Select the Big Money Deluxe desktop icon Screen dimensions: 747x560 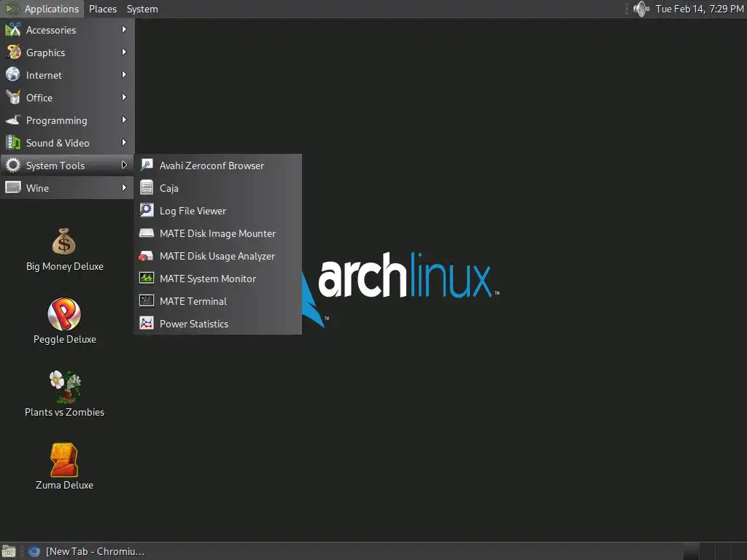pos(64,241)
